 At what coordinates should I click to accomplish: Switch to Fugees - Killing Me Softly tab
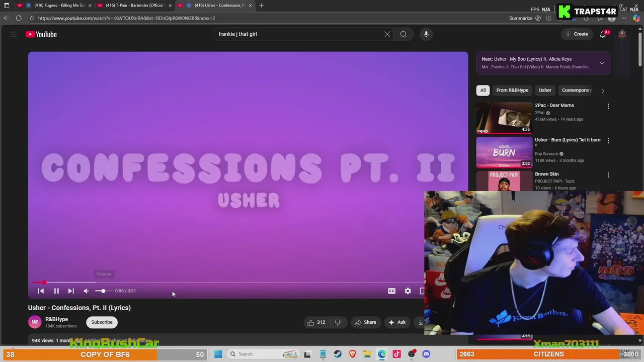click(x=55, y=6)
